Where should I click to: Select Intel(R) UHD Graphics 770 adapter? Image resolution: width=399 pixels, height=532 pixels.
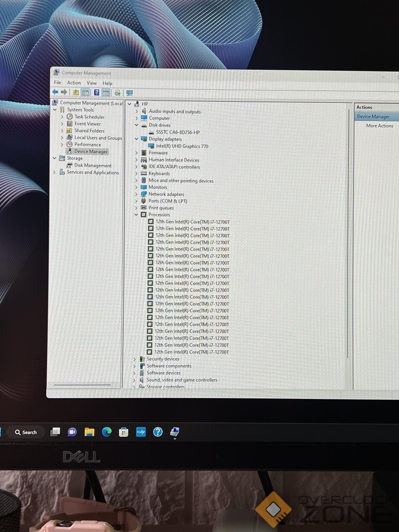[x=182, y=146]
